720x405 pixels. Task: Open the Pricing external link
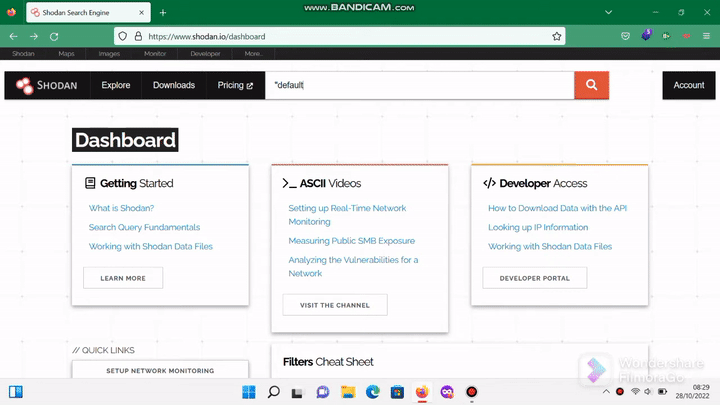coord(235,85)
